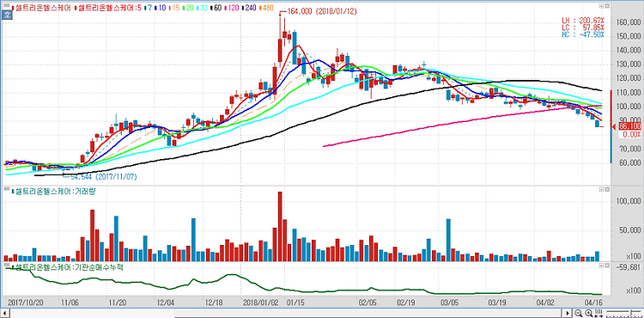644x318 pixels.
Task: Click the 54,544 (2017/11/07) low label
Action: coord(104,177)
